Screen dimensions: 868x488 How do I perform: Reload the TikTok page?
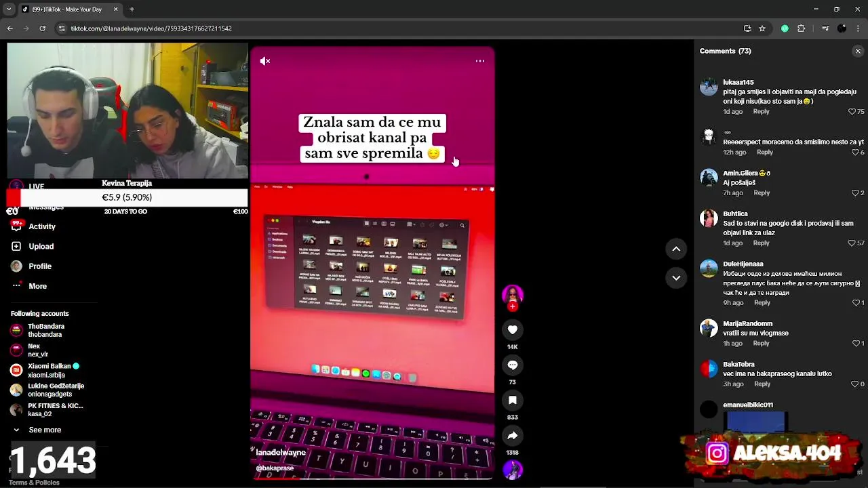(x=43, y=28)
